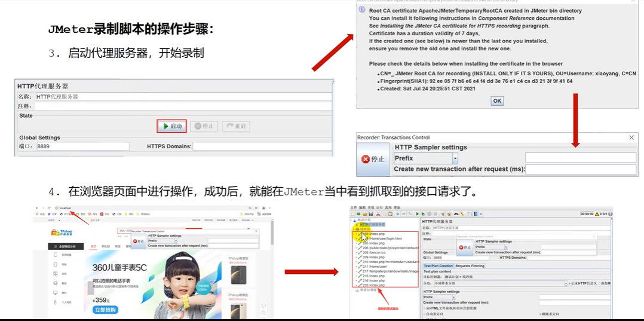Click the Create new transaction after request field in large dialog

(x=581, y=169)
